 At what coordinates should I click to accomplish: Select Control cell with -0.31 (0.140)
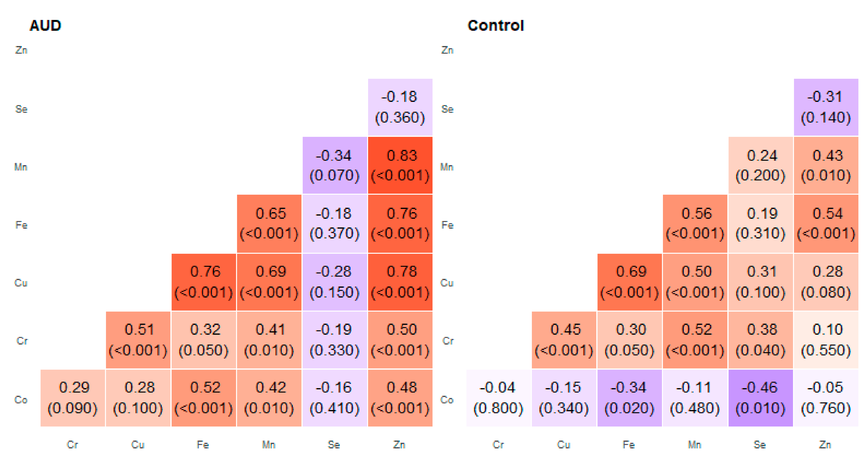pos(826,107)
